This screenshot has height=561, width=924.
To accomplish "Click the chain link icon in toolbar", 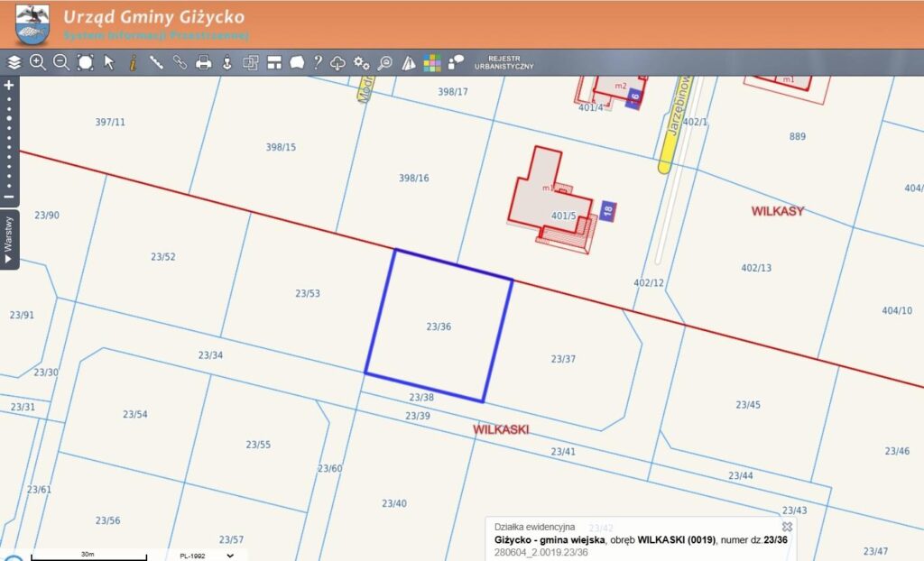I will click(180, 62).
